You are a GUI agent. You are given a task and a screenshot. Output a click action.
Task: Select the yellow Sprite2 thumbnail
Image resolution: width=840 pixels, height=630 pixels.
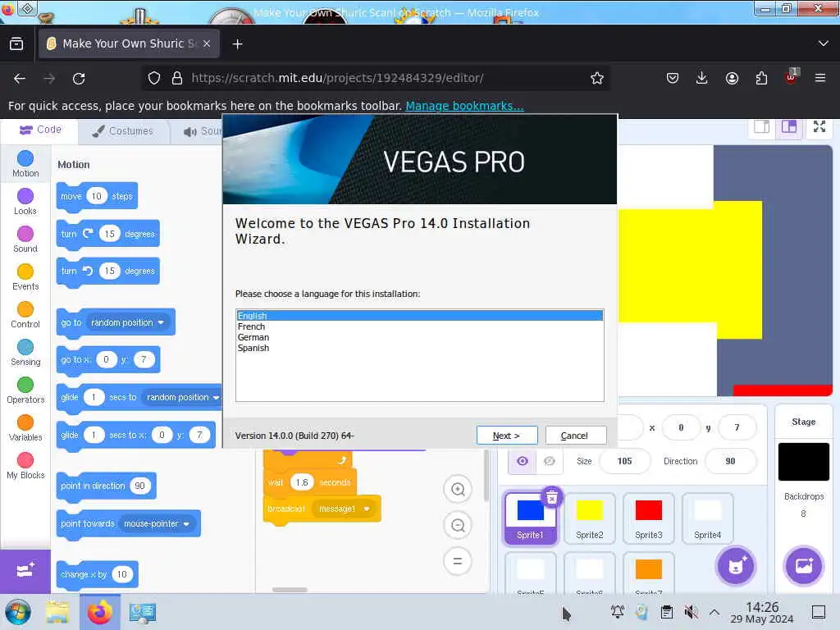tap(589, 518)
